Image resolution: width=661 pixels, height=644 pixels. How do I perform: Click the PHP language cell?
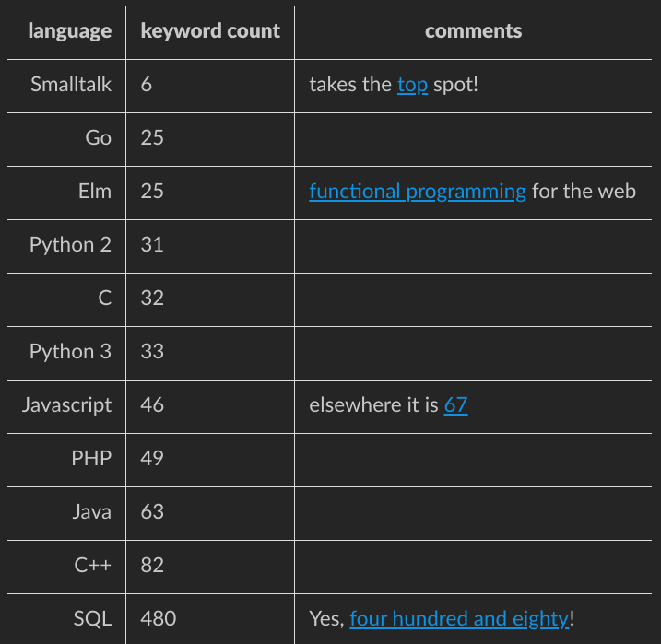[x=91, y=459]
